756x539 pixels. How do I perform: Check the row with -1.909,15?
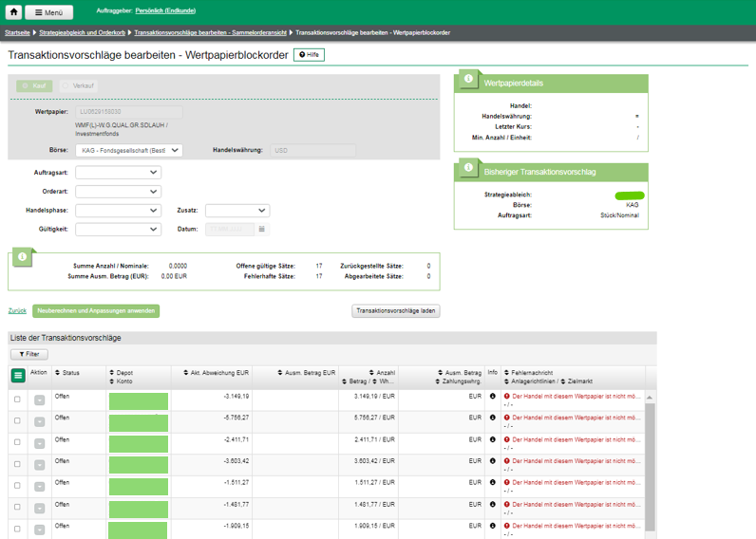[x=17, y=529]
